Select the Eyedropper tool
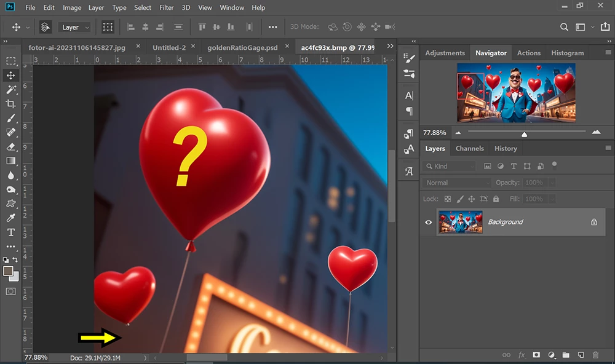The height and width of the screenshot is (364, 615). [11, 218]
